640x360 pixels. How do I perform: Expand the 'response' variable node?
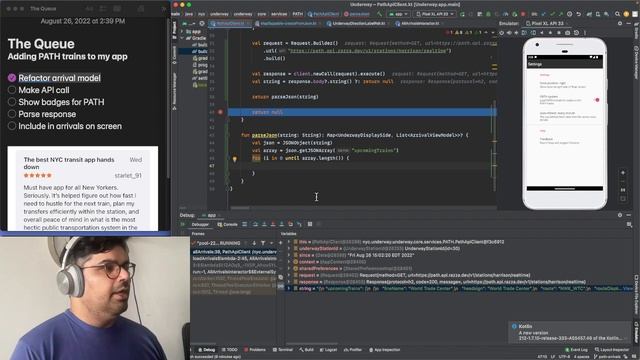[289, 282]
